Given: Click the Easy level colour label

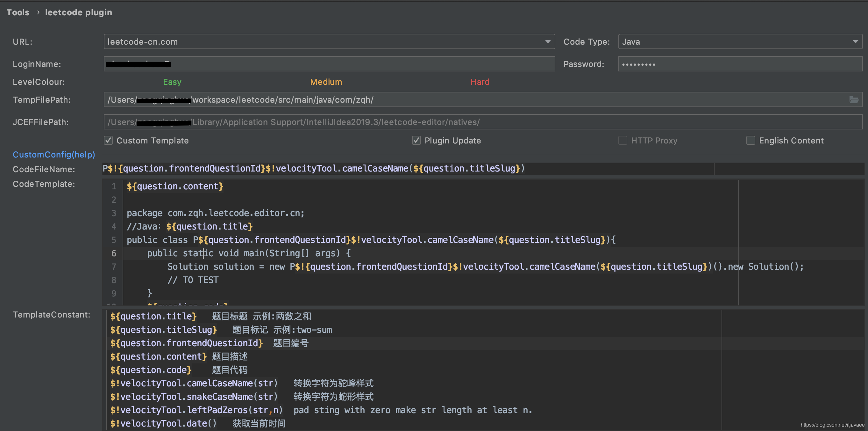Looking at the screenshot, I should [172, 82].
